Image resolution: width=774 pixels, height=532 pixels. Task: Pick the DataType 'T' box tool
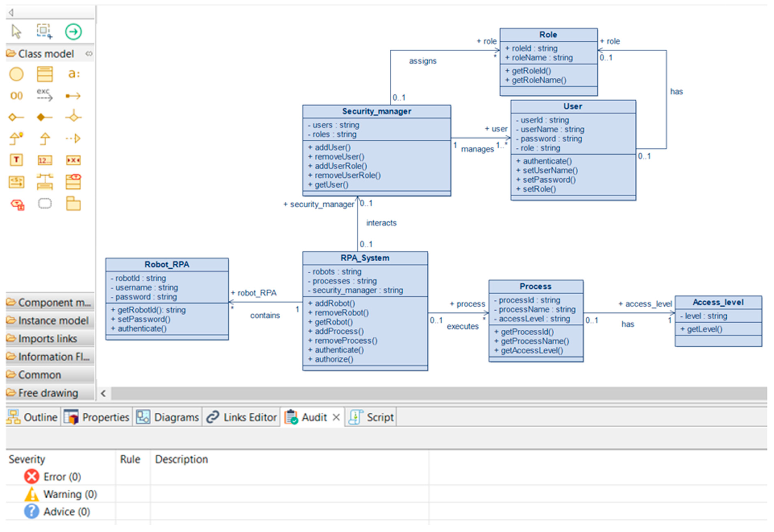click(x=16, y=160)
